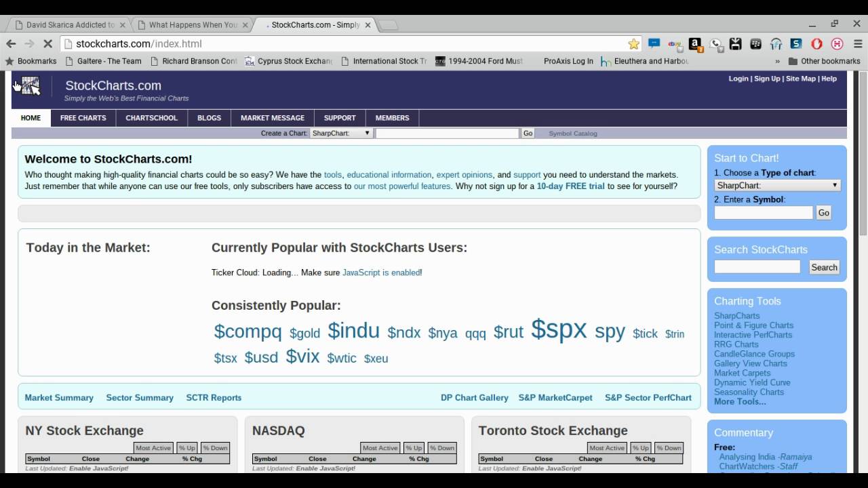Open the Chrome hamburger menu
The height and width of the screenshot is (488, 868).
[857, 43]
